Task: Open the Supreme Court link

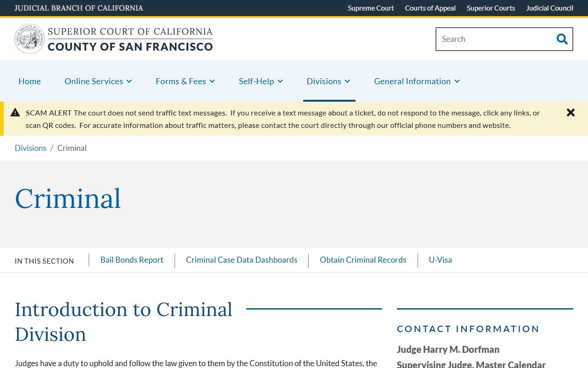Action: (371, 8)
